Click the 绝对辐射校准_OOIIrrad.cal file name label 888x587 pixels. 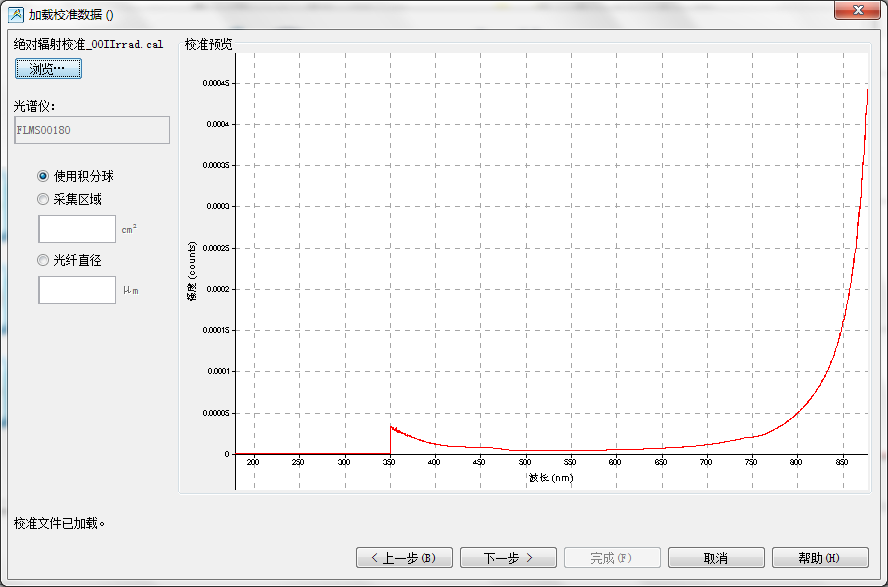[x=88, y=45]
